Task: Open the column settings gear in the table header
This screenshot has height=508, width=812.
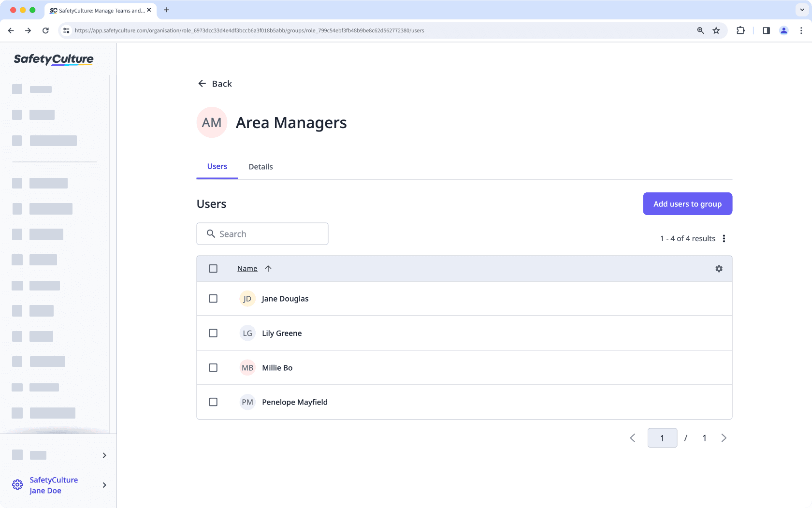Action: (x=719, y=268)
